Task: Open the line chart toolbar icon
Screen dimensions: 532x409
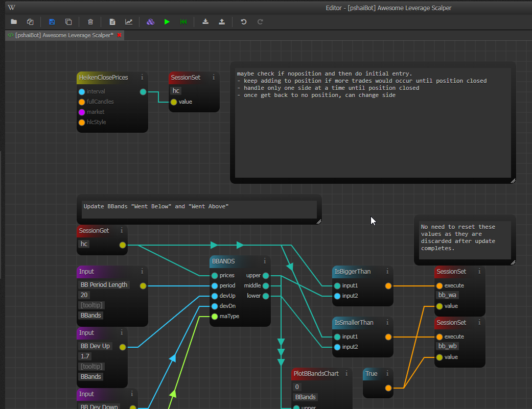Action: coord(129,21)
